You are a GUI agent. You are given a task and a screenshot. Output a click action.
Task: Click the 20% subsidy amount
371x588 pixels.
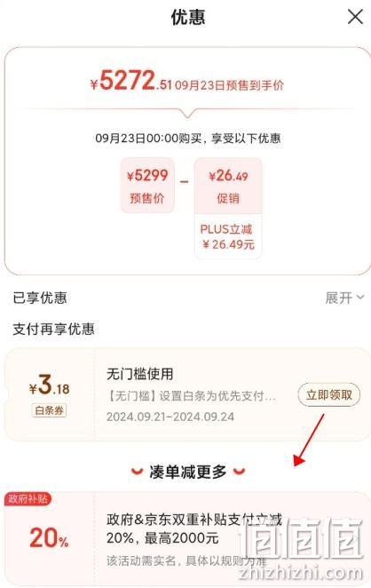[x=49, y=537]
